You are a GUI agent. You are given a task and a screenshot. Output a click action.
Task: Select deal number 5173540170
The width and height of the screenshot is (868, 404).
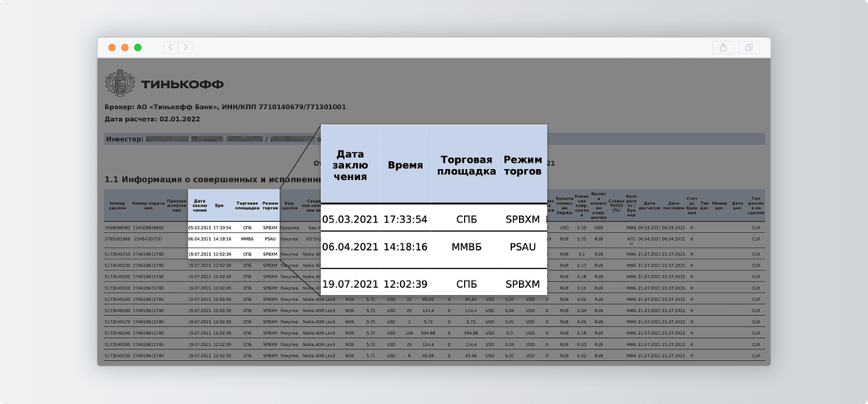click(117, 321)
